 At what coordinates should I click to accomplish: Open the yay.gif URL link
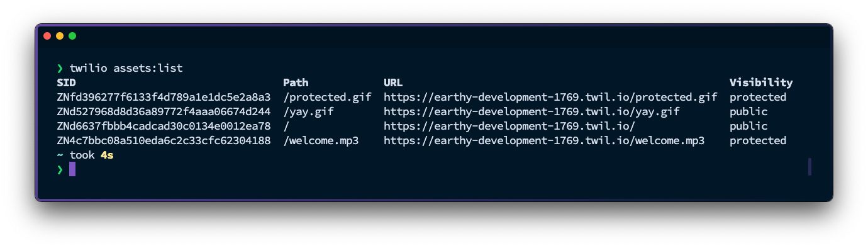coord(531,111)
